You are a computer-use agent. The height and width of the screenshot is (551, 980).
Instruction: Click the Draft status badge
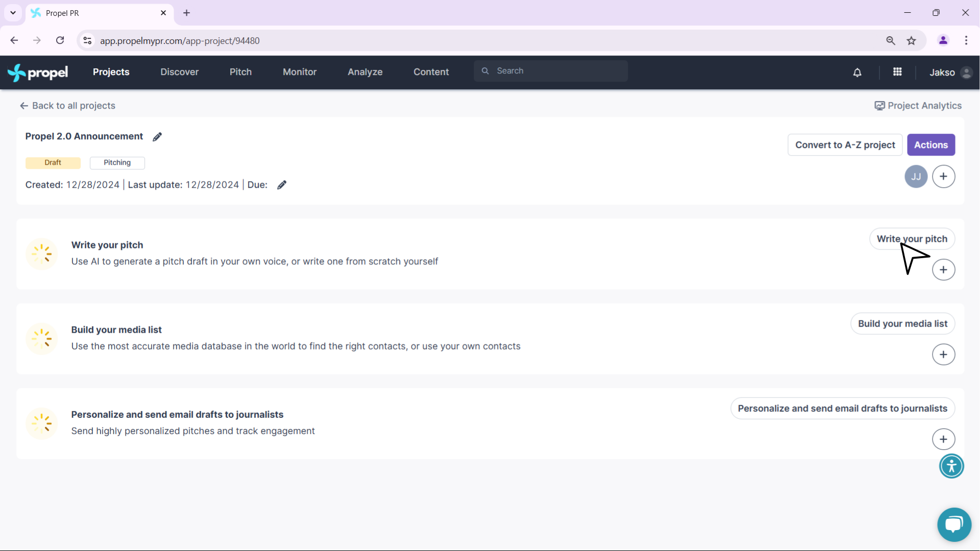pos(53,163)
